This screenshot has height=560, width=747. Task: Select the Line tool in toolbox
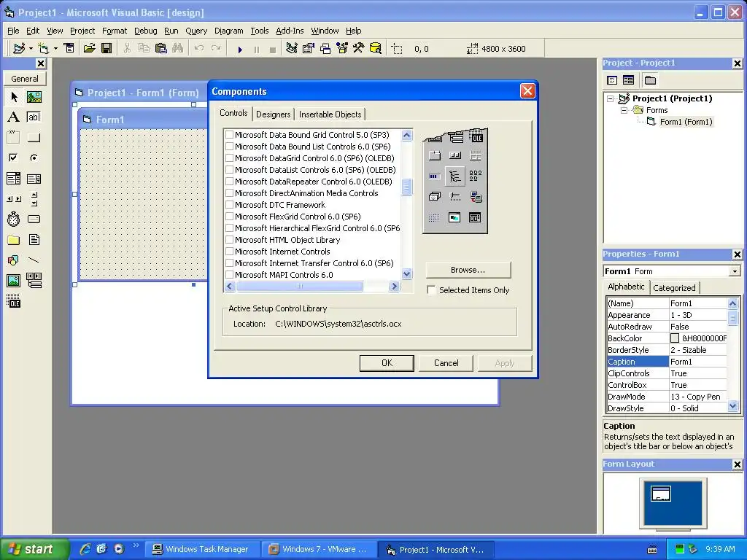click(34, 260)
